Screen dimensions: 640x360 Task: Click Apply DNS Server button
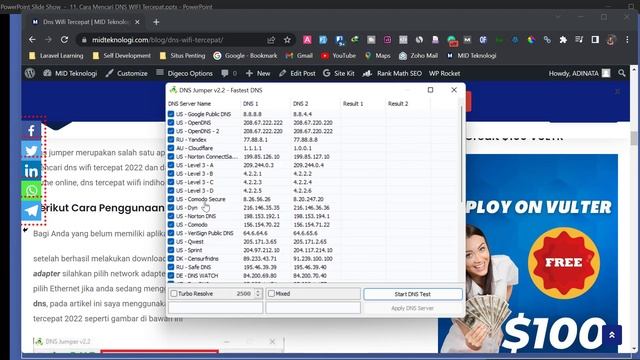pyautogui.click(x=413, y=308)
